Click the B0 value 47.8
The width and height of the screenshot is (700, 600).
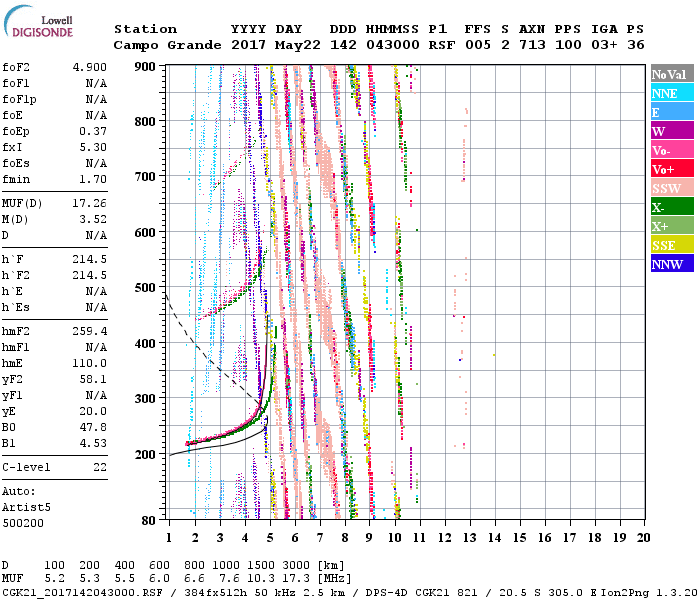[x=93, y=427]
